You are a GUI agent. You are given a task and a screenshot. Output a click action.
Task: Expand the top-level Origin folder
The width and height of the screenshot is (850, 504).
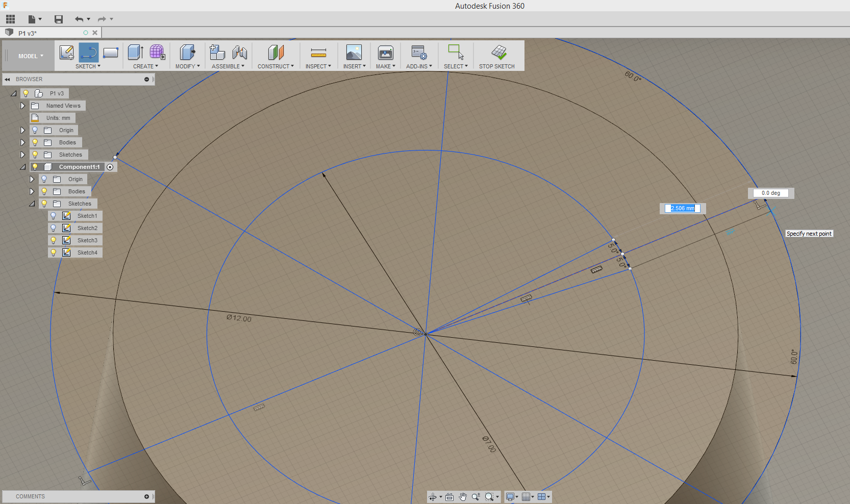tap(22, 130)
